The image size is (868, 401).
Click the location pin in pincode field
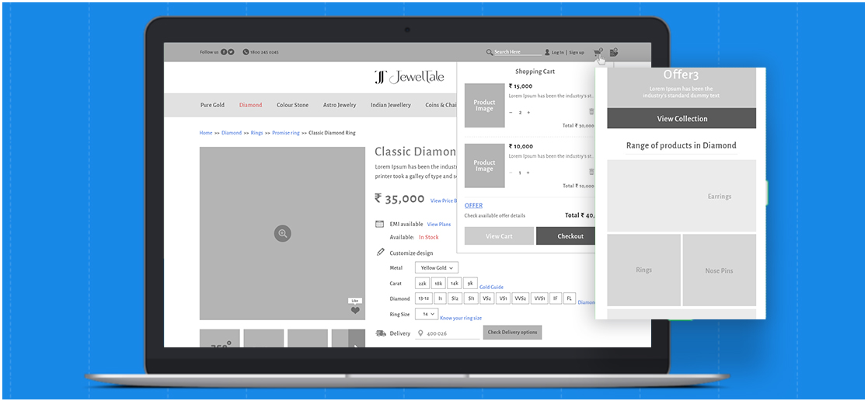point(420,333)
